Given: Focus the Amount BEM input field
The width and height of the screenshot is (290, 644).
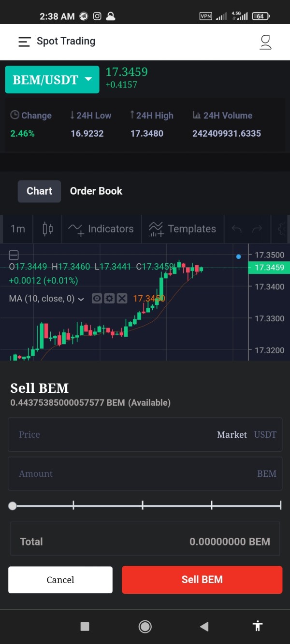Looking at the screenshot, I should [145, 473].
